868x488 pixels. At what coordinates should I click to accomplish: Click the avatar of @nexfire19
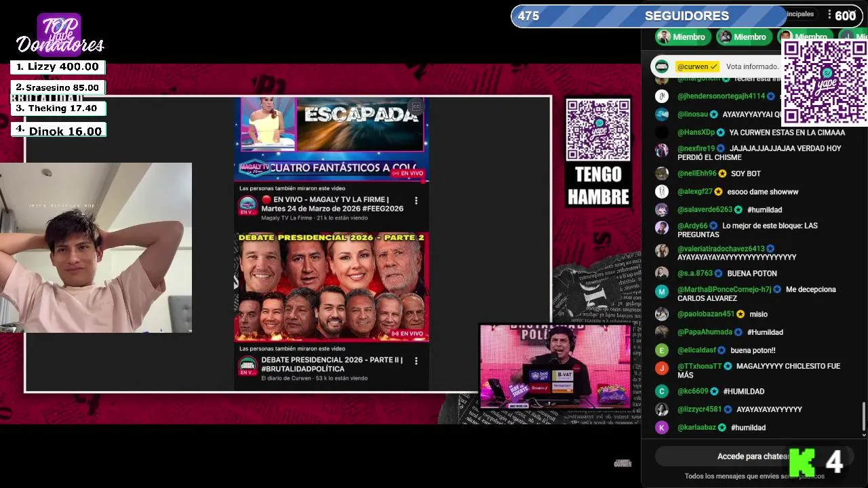[x=662, y=150]
